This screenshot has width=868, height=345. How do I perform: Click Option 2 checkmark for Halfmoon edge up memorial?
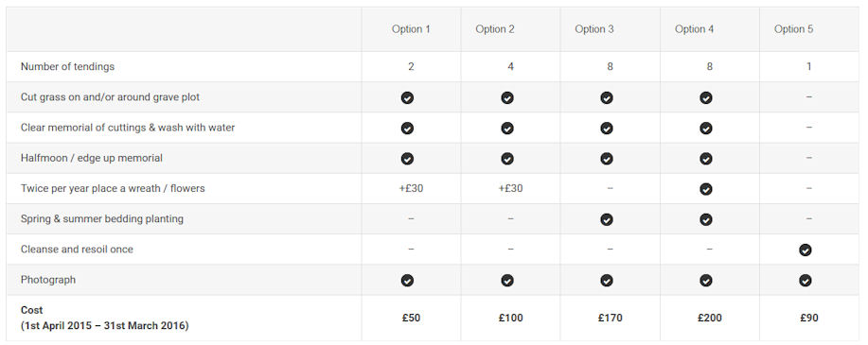pos(507,159)
